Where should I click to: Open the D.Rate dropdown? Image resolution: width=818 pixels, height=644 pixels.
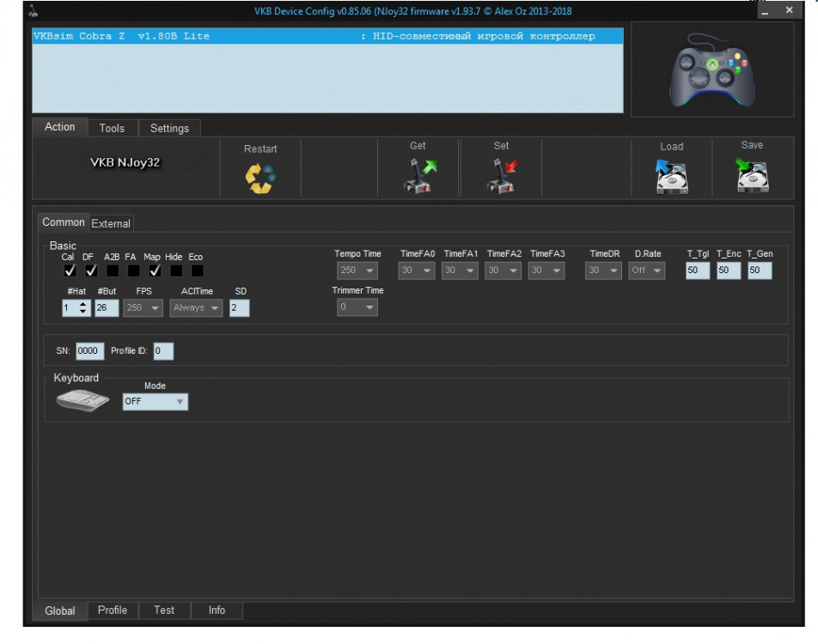pos(647,270)
